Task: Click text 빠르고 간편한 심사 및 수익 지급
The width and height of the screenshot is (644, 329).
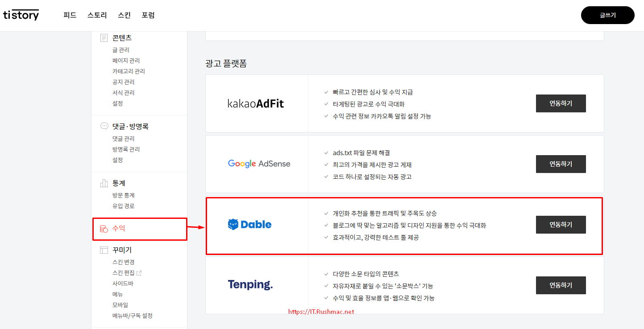Action: coord(373,92)
